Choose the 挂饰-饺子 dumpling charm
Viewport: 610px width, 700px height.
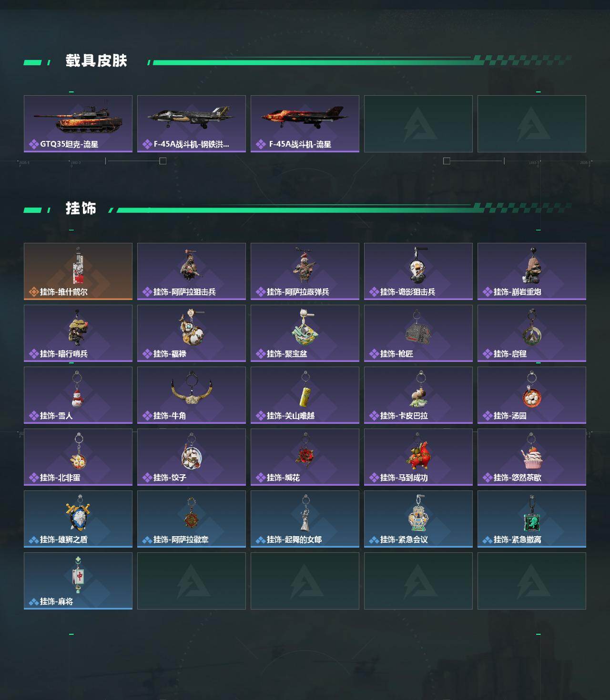click(x=192, y=457)
